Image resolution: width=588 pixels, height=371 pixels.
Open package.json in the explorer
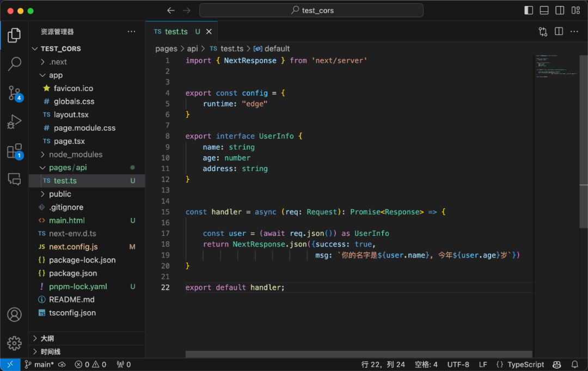pyautogui.click(x=73, y=273)
